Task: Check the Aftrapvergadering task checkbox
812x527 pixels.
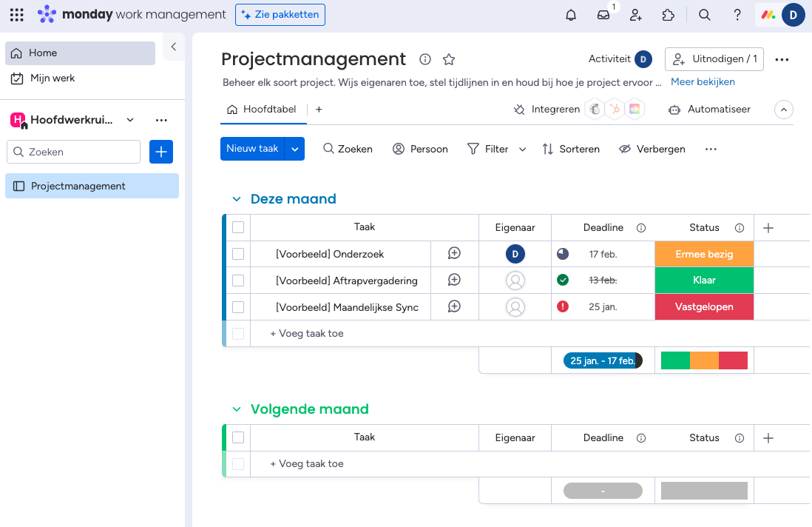Action: tap(238, 281)
